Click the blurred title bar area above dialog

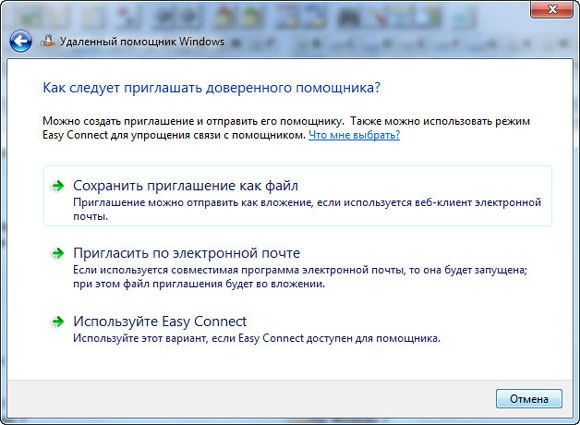(x=370, y=41)
